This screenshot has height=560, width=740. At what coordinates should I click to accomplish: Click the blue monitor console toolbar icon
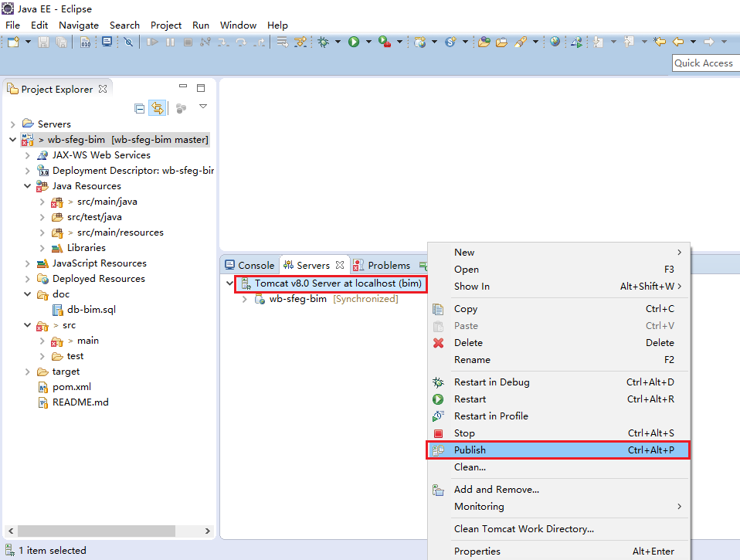[107, 42]
